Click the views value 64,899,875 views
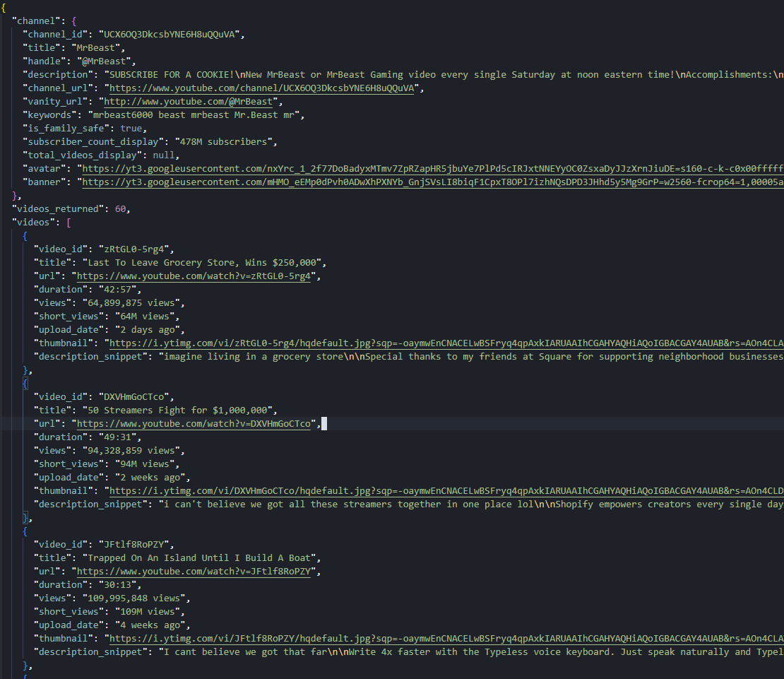 131,303
